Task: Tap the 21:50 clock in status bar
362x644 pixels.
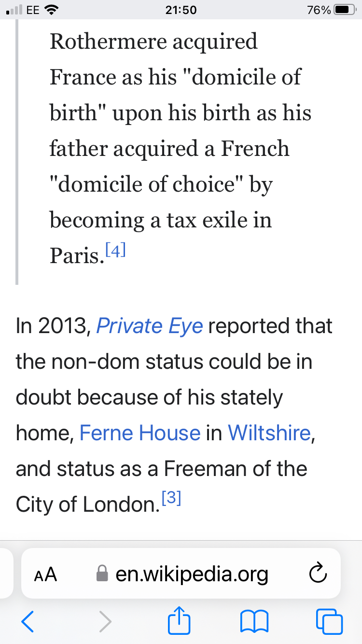Action: coord(181,10)
